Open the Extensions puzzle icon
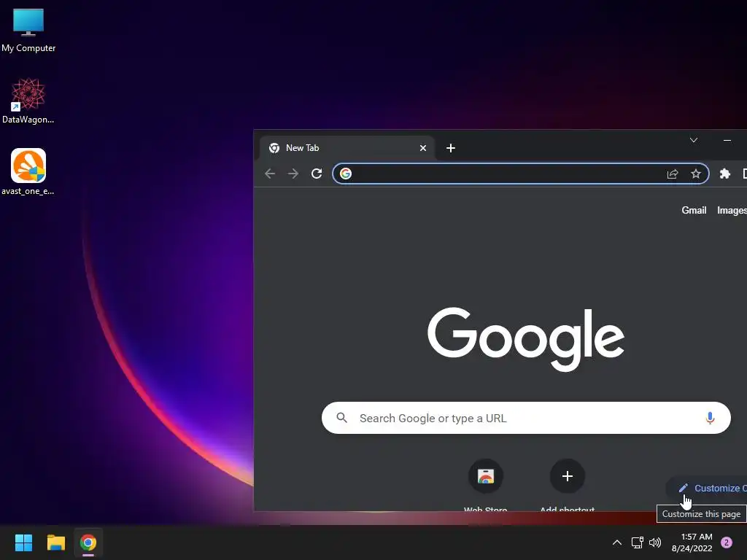Viewport: 747px width, 560px height. 725,174
